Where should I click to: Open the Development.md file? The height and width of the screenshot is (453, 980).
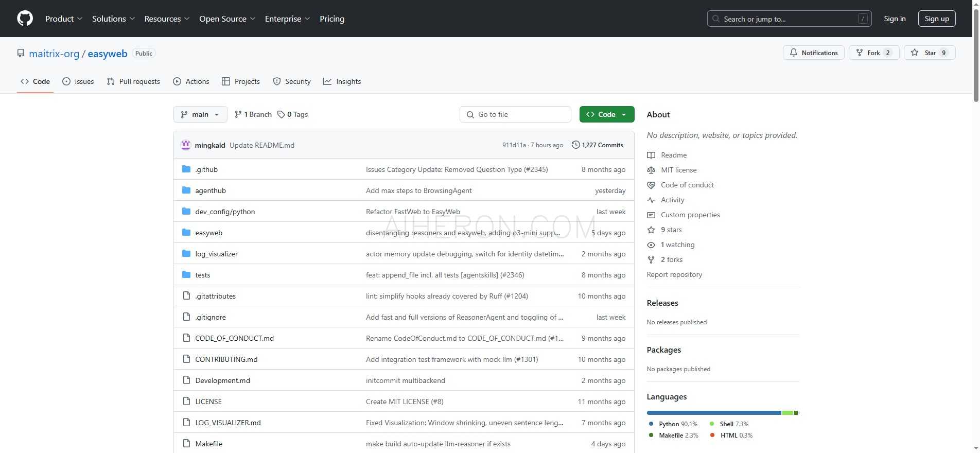(222, 380)
